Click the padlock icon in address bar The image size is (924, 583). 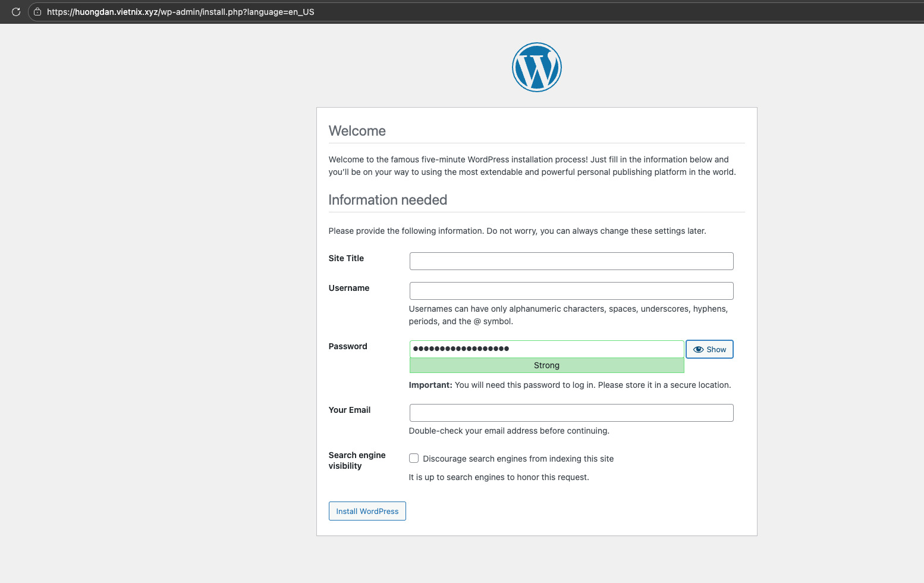click(x=37, y=12)
